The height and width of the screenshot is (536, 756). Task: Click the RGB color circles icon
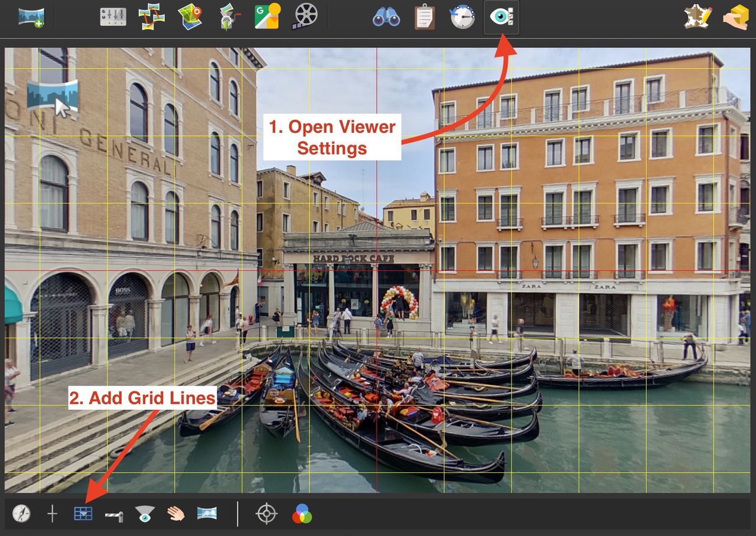coord(302,514)
